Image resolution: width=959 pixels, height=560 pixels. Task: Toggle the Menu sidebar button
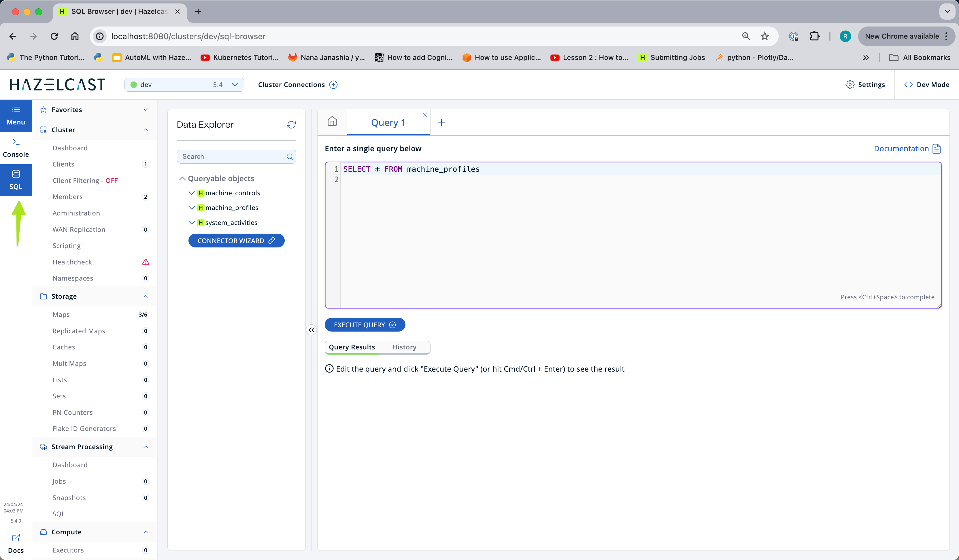point(16,115)
